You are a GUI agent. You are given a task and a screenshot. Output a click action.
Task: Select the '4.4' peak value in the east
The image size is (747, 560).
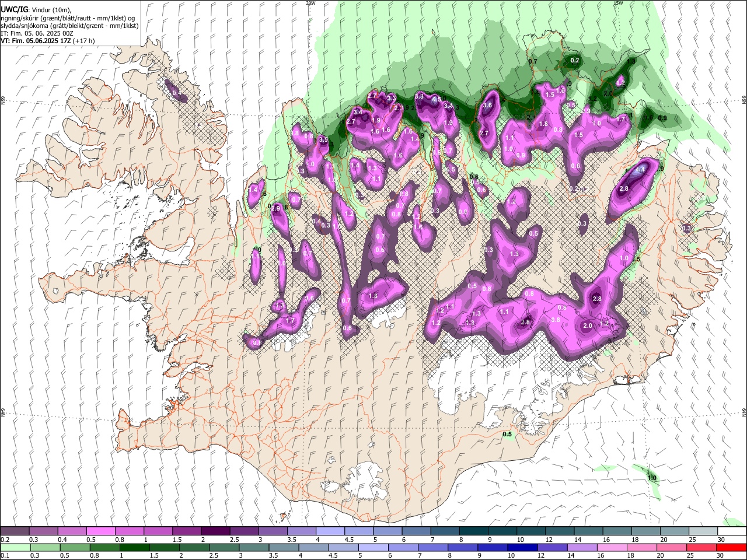point(640,170)
